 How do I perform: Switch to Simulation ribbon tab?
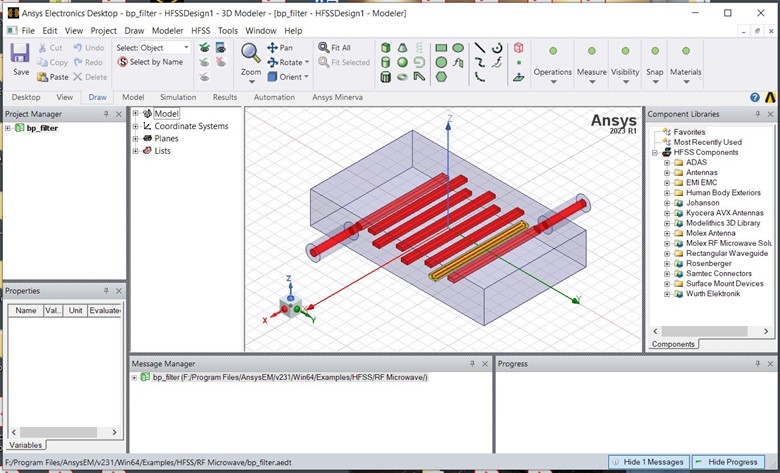pyautogui.click(x=178, y=97)
